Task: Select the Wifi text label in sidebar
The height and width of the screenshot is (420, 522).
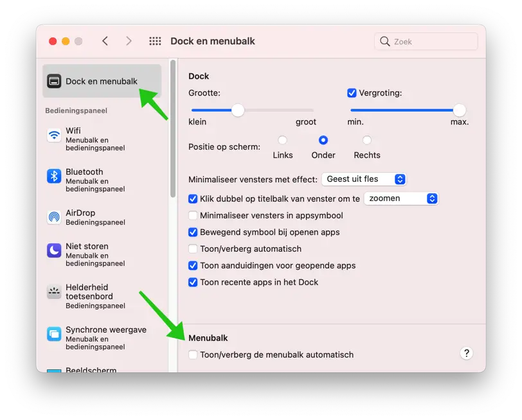Action: tap(73, 131)
